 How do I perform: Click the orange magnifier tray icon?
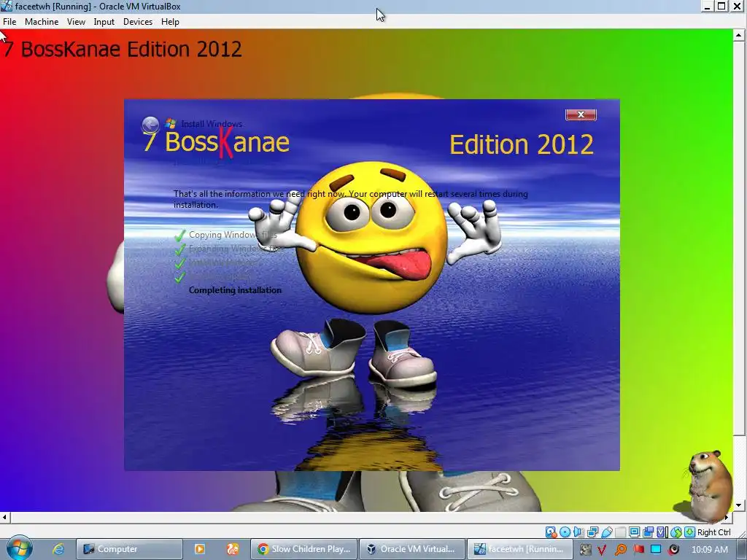[621, 550]
